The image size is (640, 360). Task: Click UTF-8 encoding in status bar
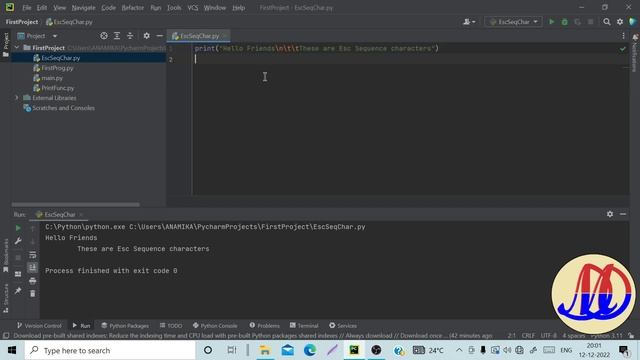coord(549,335)
